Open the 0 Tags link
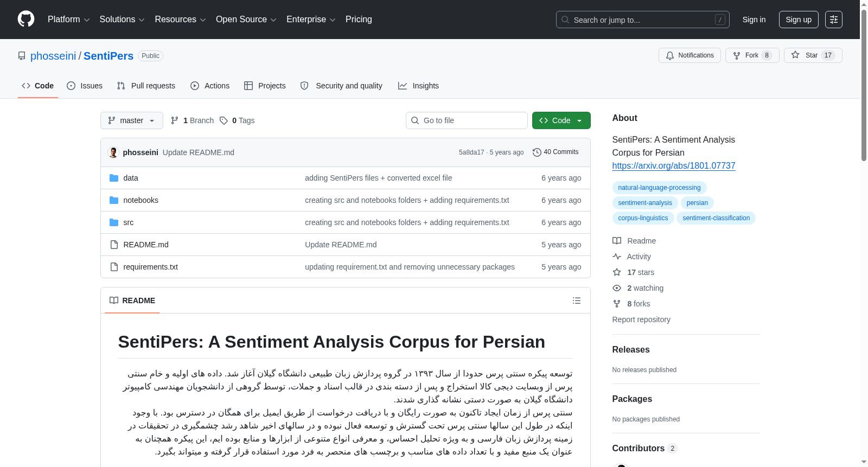 click(x=237, y=120)
